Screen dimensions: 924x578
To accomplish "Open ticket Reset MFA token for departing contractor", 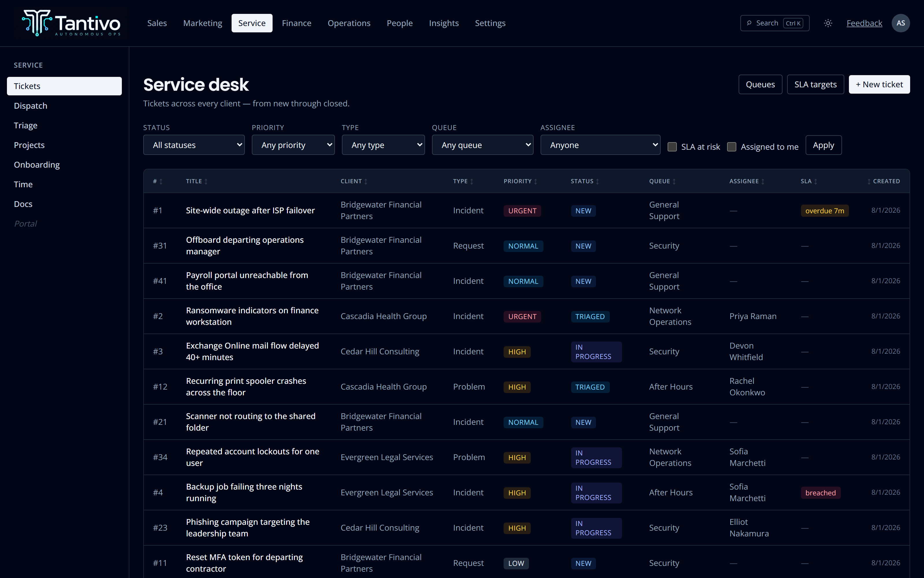I will click(x=244, y=563).
